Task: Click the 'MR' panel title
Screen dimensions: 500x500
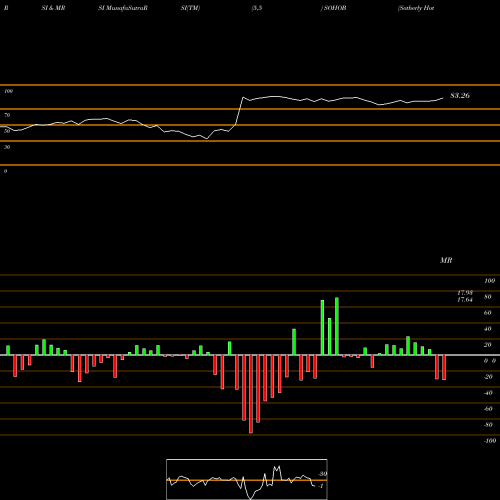Action: point(446,260)
